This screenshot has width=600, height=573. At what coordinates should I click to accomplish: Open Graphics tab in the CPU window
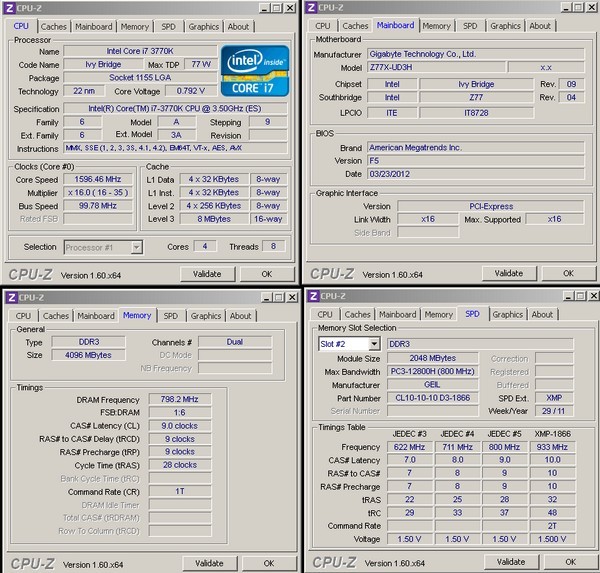pyautogui.click(x=204, y=26)
